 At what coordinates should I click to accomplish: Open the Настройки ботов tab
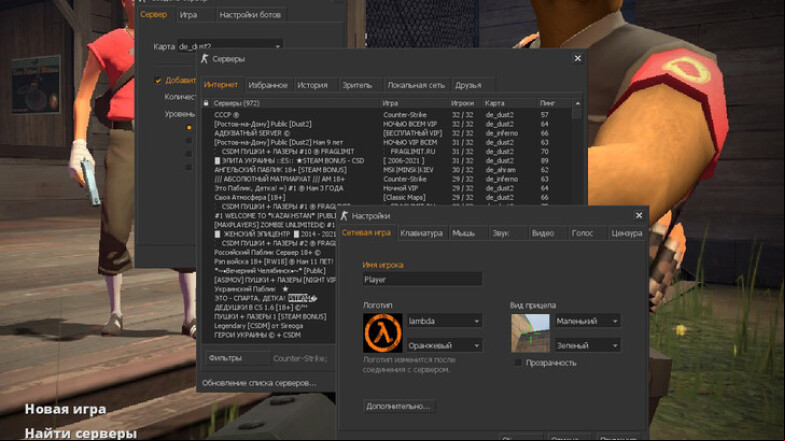click(250, 15)
